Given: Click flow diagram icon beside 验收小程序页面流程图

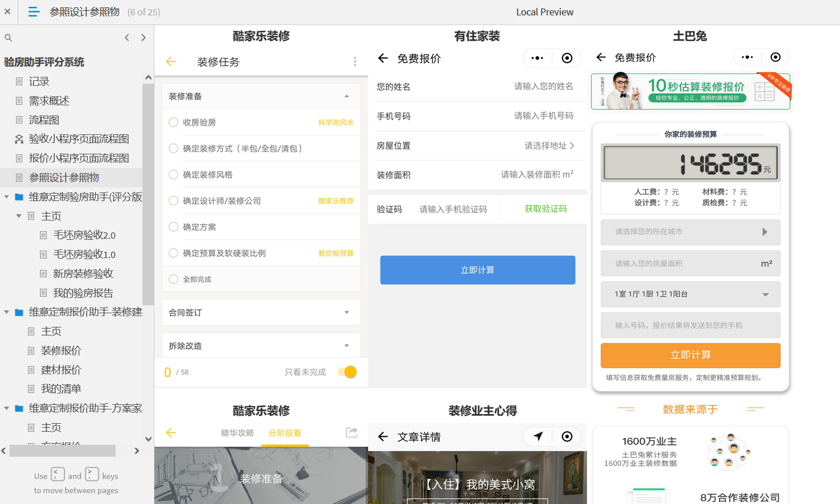Looking at the screenshot, I should tap(19, 139).
